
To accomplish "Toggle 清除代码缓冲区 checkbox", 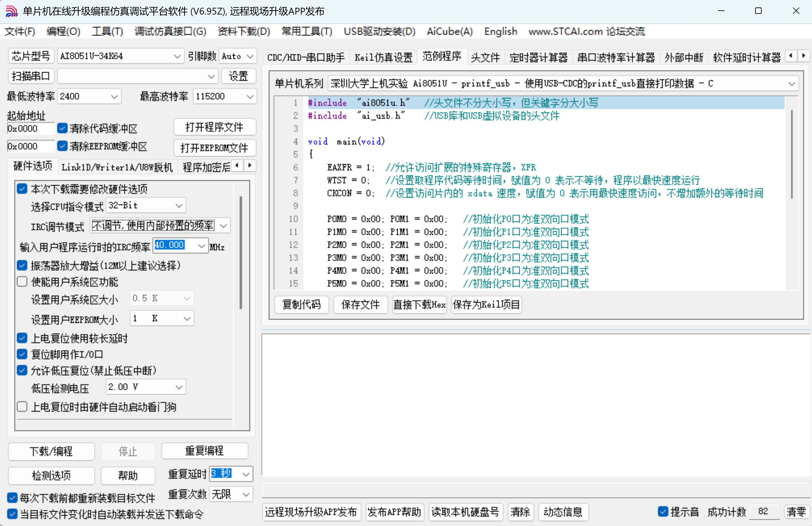I will point(62,128).
